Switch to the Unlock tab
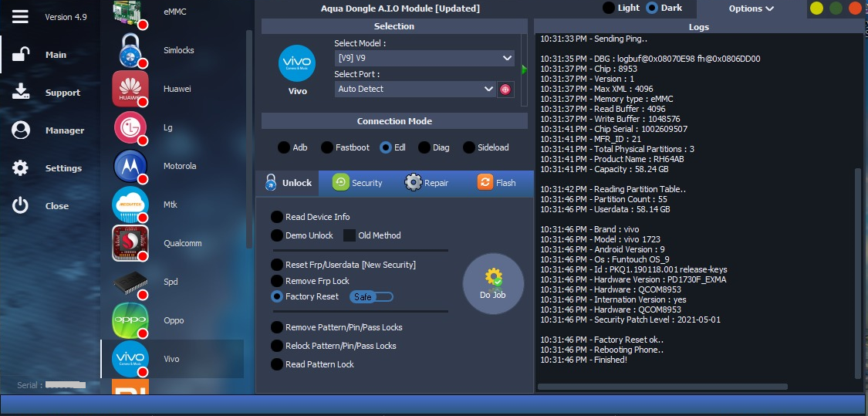 click(287, 183)
